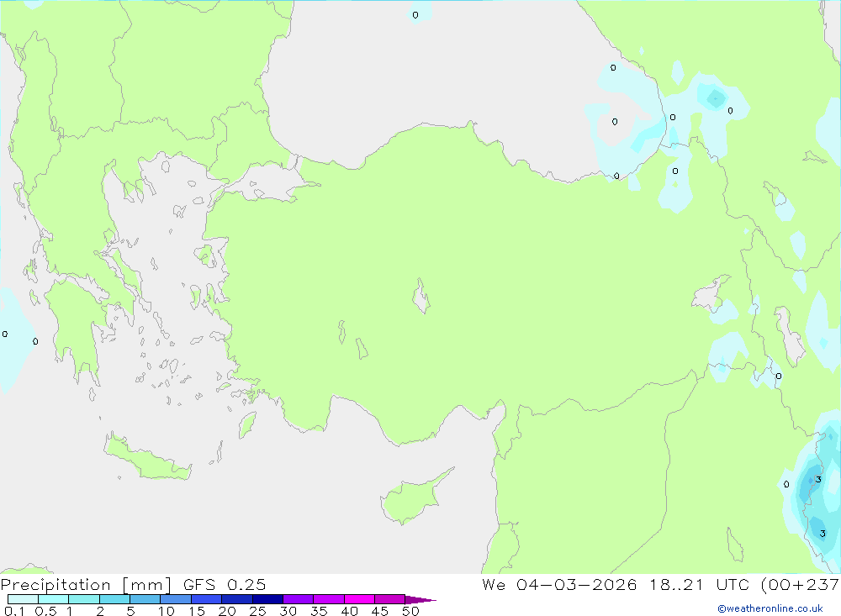Select the 5–10 mm legend color swatch
Viewport: 841px width, 616px height.
(x=145, y=599)
